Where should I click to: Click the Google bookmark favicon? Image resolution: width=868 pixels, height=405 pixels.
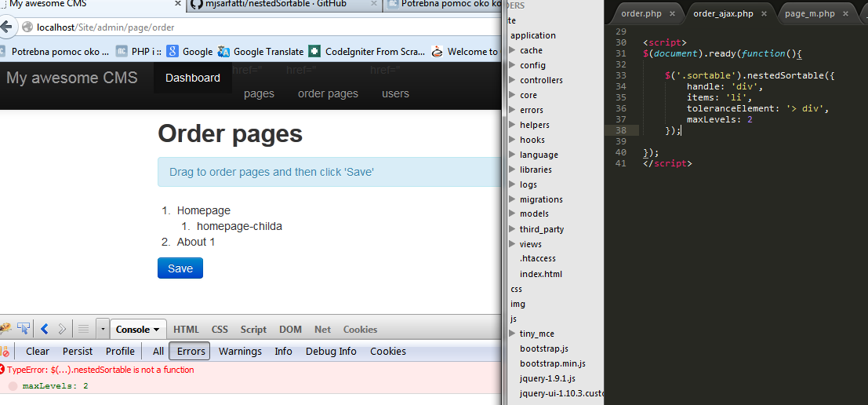coord(173,52)
